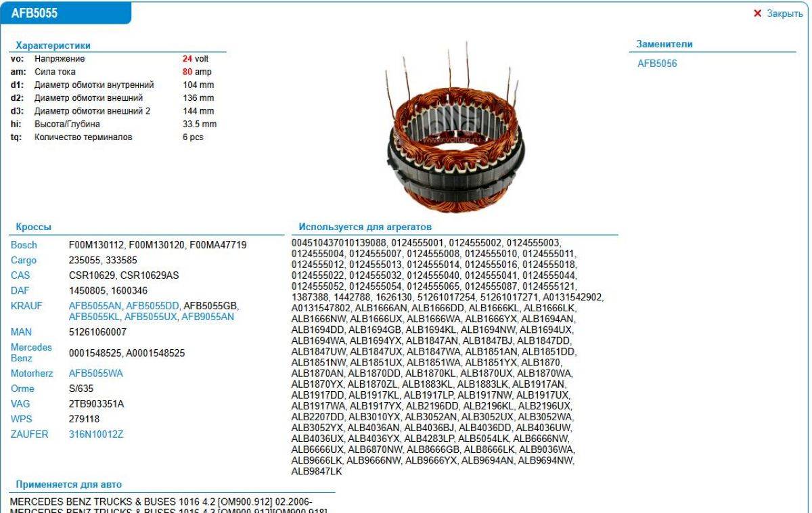Screen dimensions: 812x513
Task: Click the Mercedes Benz brand label
Action: [x=27, y=352]
